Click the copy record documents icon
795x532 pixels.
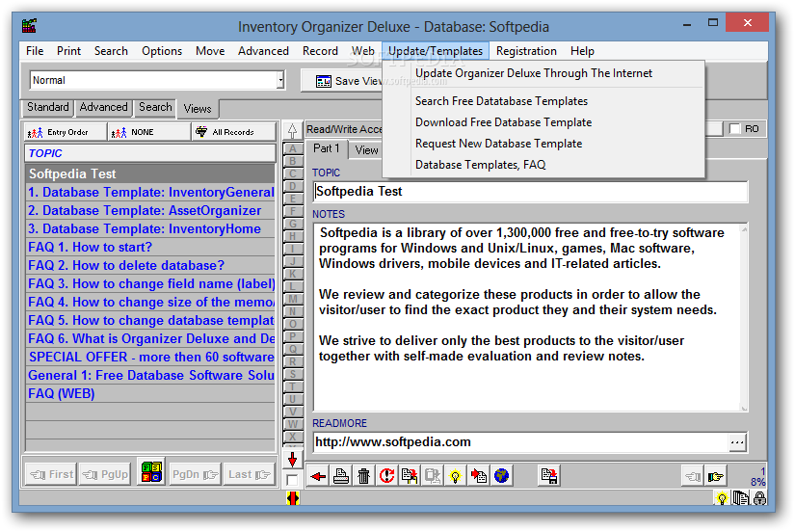pos(410,476)
